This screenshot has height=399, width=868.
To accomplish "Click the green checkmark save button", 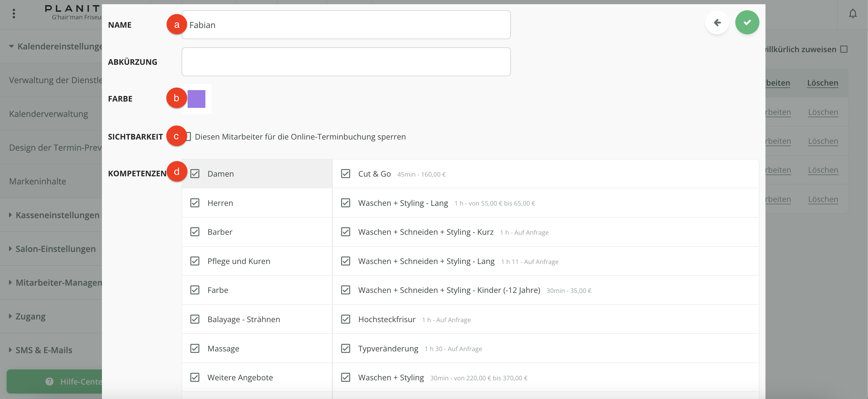I will click(747, 23).
